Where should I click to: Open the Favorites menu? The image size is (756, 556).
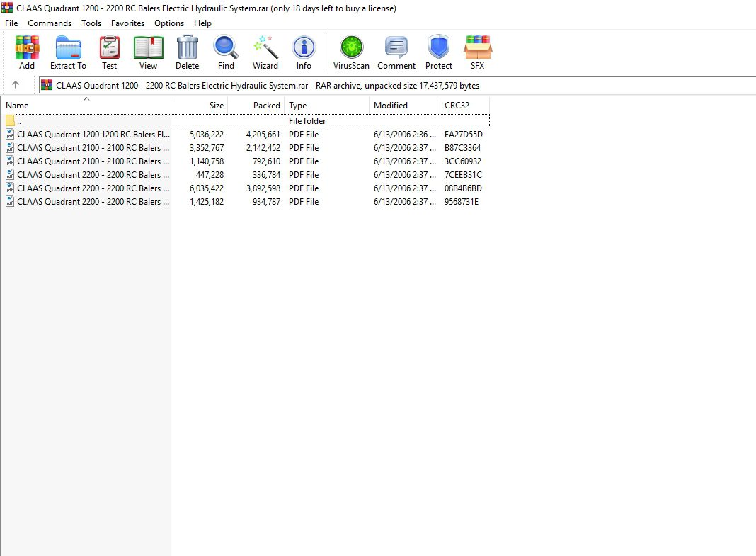click(127, 23)
